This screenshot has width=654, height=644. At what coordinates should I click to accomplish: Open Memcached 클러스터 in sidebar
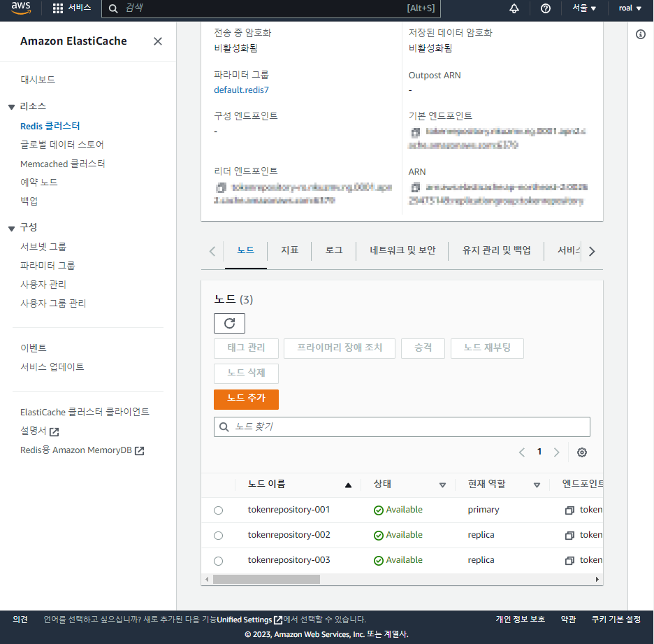click(63, 164)
